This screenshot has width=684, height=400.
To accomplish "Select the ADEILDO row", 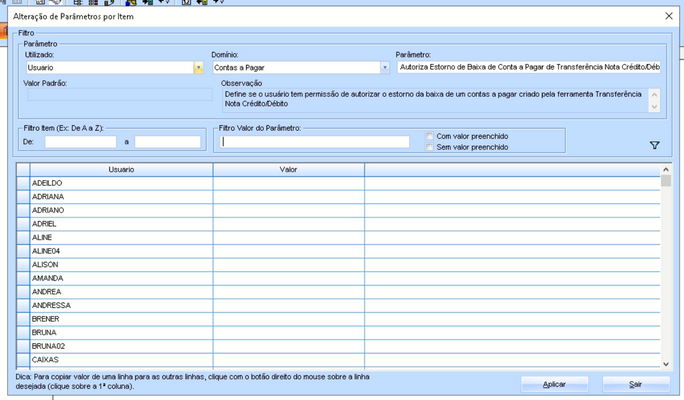I will pos(121,184).
